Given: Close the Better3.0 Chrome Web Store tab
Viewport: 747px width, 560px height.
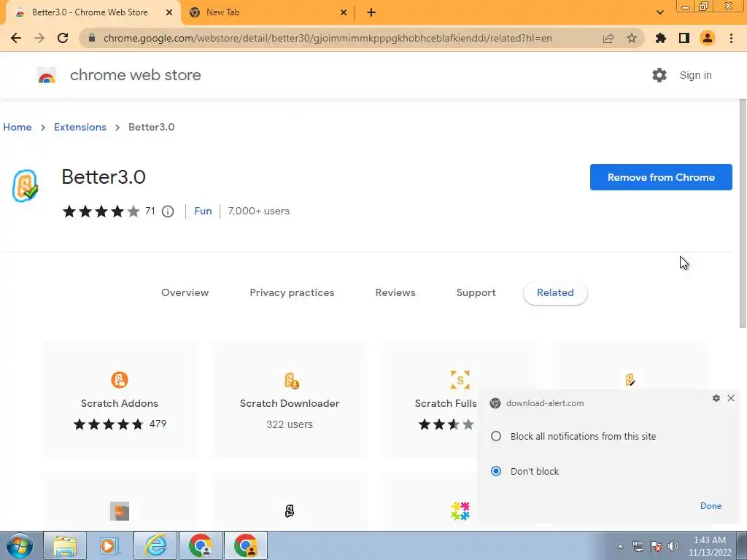Looking at the screenshot, I should click(169, 12).
